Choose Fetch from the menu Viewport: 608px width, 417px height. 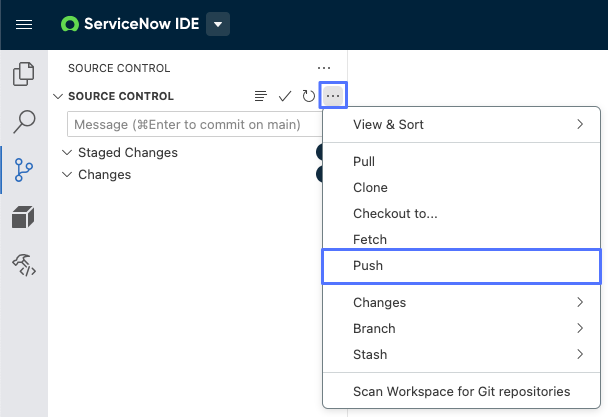(461, 239)
